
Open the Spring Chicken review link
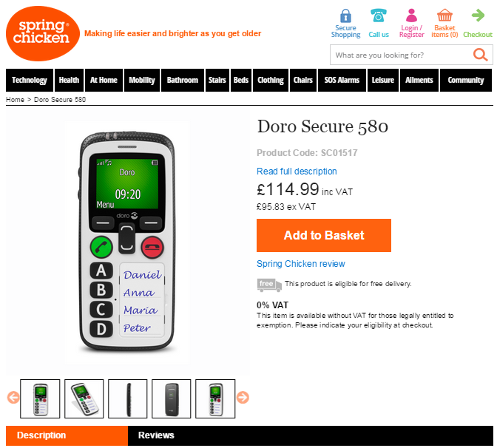pos(301,264)
